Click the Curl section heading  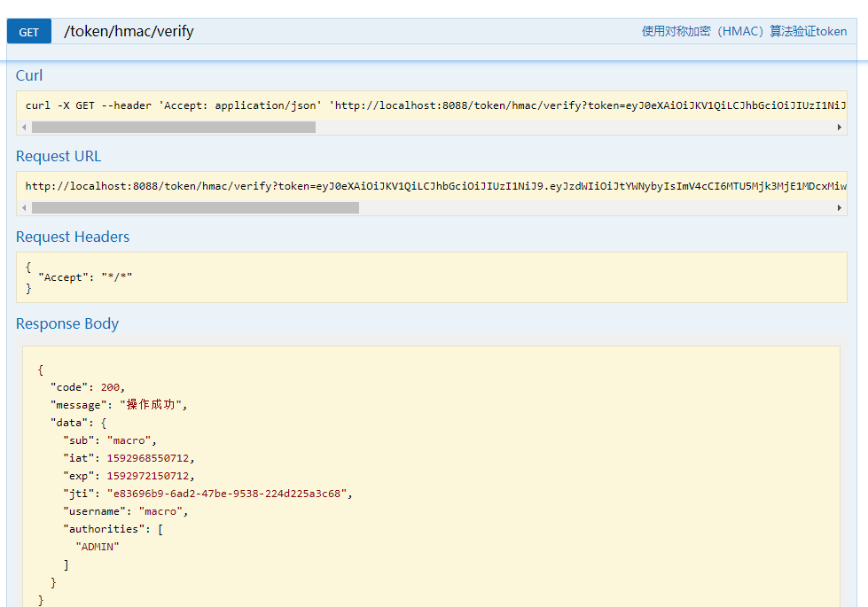coord(28,75)
